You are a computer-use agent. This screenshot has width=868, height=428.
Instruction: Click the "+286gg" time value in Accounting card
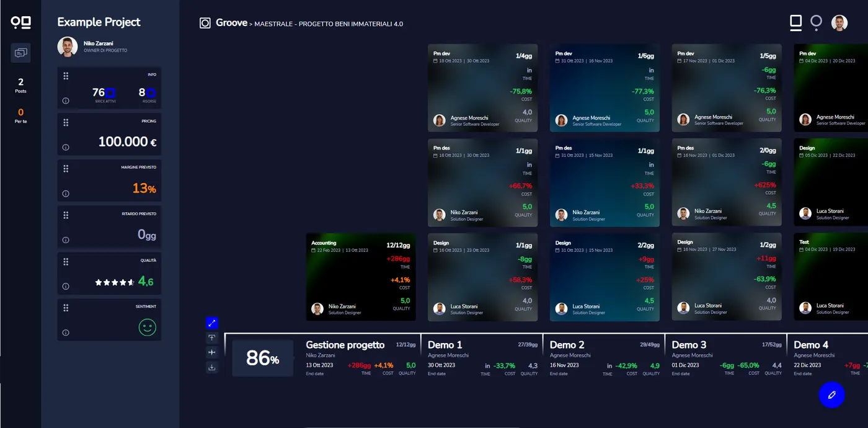[398, 259]
